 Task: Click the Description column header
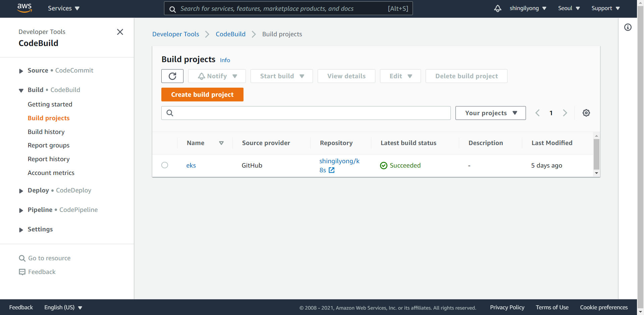pyautogui.click(x=486, y=143)
